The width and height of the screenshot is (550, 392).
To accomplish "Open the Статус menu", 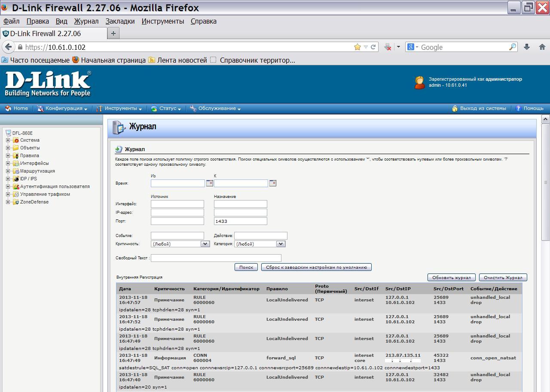I will coord(167,109).
